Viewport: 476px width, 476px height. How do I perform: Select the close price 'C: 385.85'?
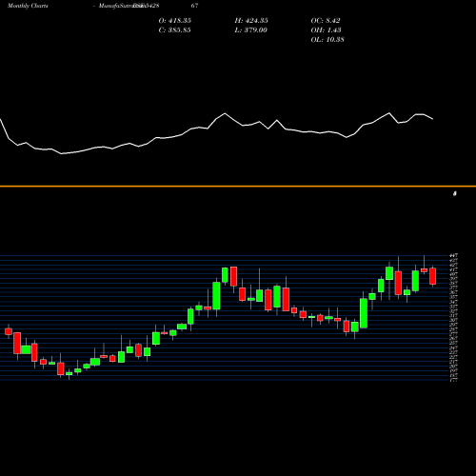click(x=175, y=30)
